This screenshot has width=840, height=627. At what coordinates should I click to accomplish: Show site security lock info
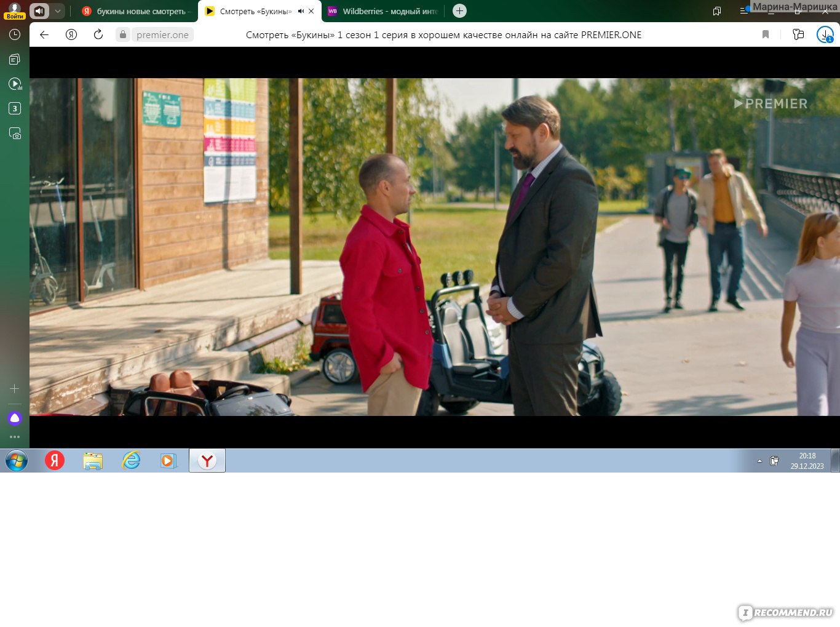(123, 34)
